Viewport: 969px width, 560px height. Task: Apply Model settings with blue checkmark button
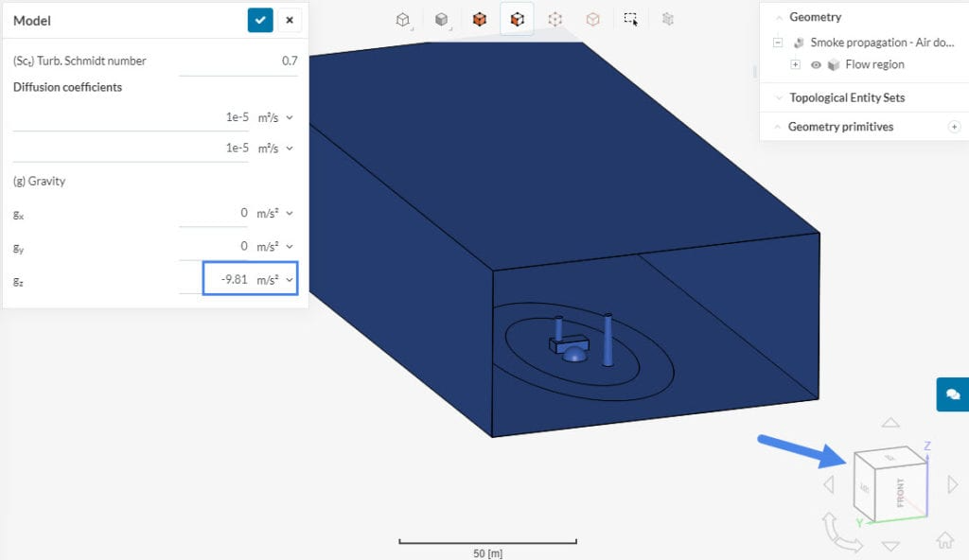(x=259, y=20)
